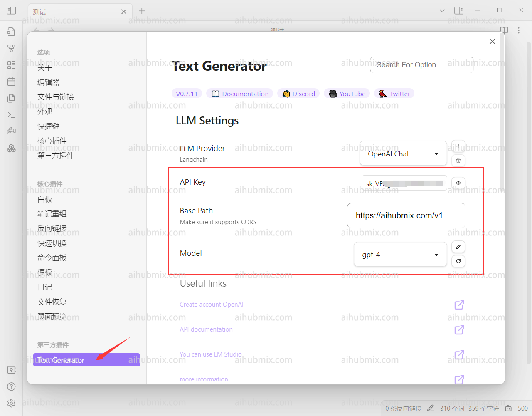532x416 pixels.
Task: Open today's daily note calendar icon
Action: (11, 82)
